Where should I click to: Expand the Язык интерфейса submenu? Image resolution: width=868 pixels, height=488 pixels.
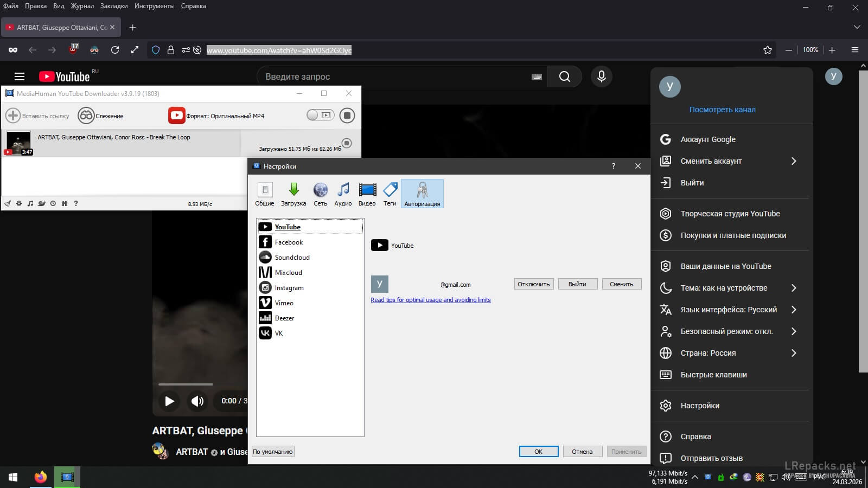pos(794,310)
